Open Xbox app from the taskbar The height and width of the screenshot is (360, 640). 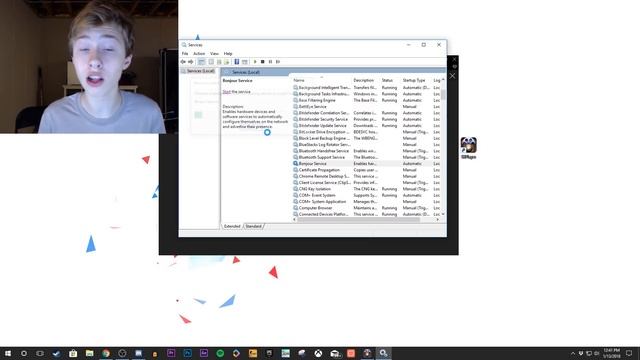tap(318, 353)
